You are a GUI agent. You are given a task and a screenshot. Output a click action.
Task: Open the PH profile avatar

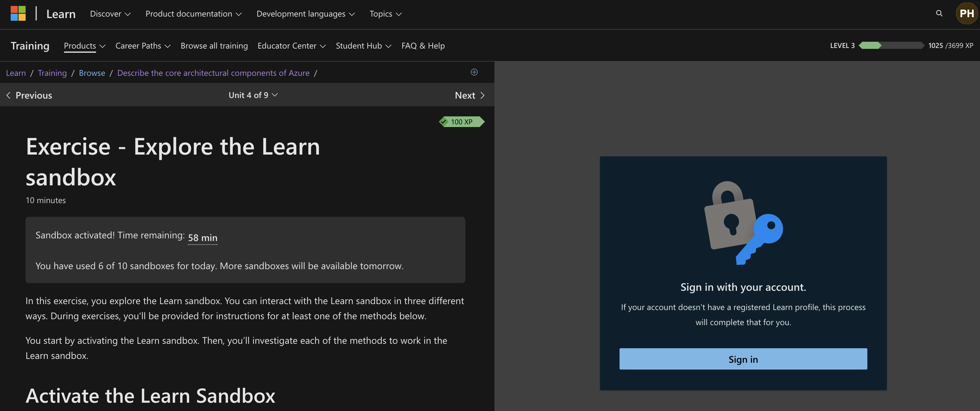pyautogui.click(x=966, y=14)
